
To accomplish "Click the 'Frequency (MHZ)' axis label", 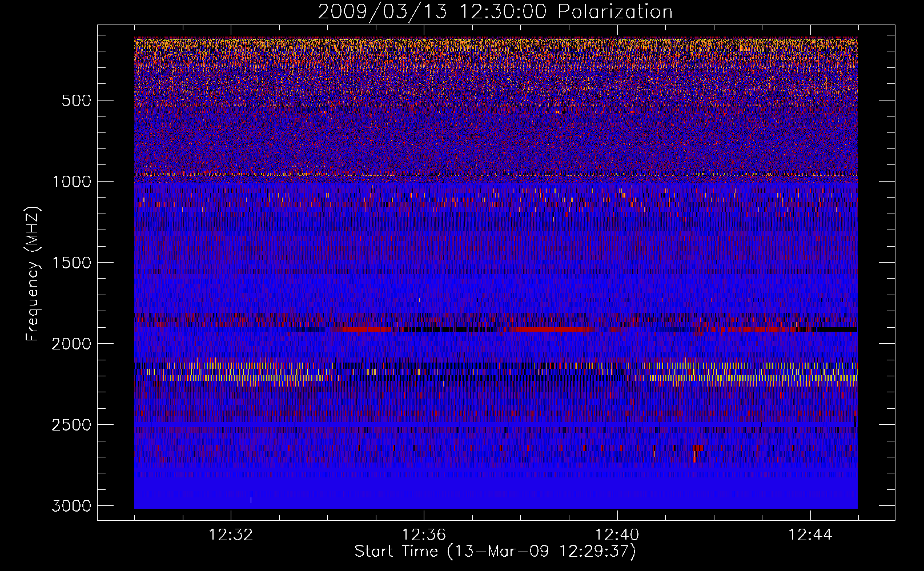I will point(33,274).
